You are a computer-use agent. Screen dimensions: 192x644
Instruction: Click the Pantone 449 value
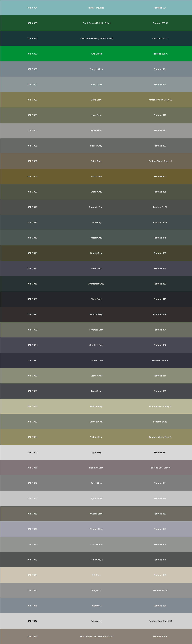coord(160,253)
